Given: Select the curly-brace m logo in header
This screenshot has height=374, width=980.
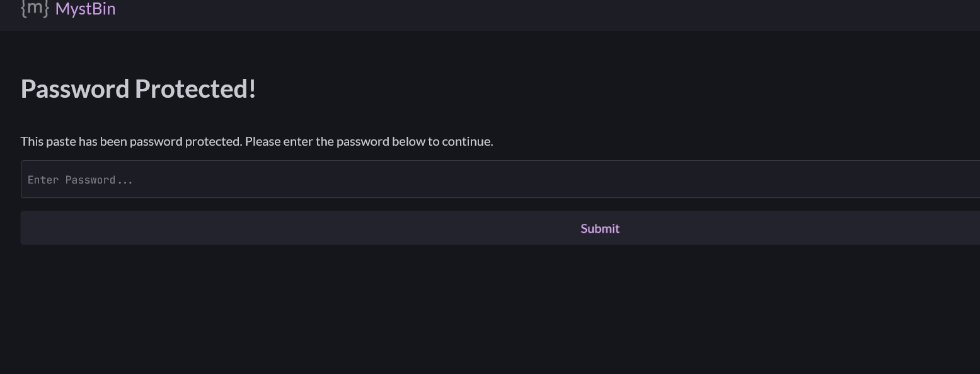Looking at the screenshot, I should click(x=35, y=8).
